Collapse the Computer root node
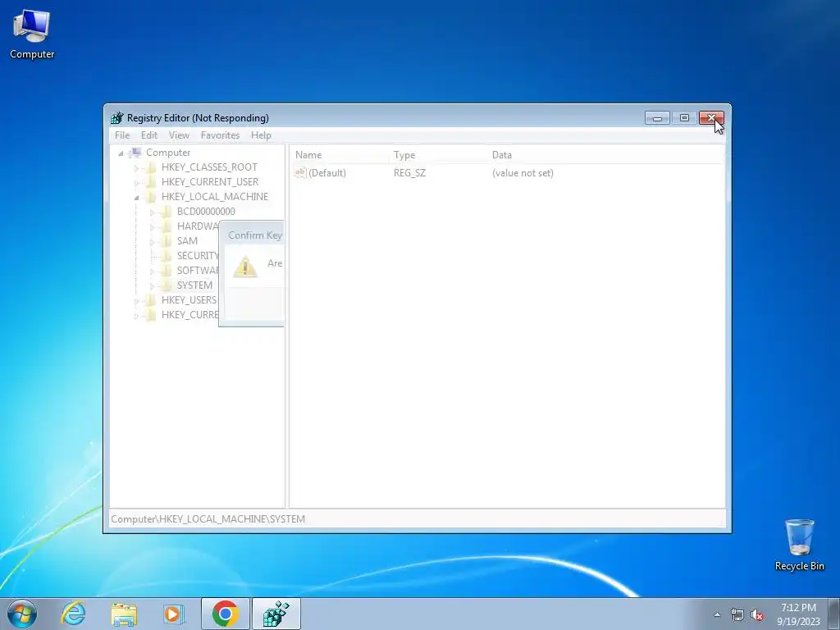 [121, 153]
